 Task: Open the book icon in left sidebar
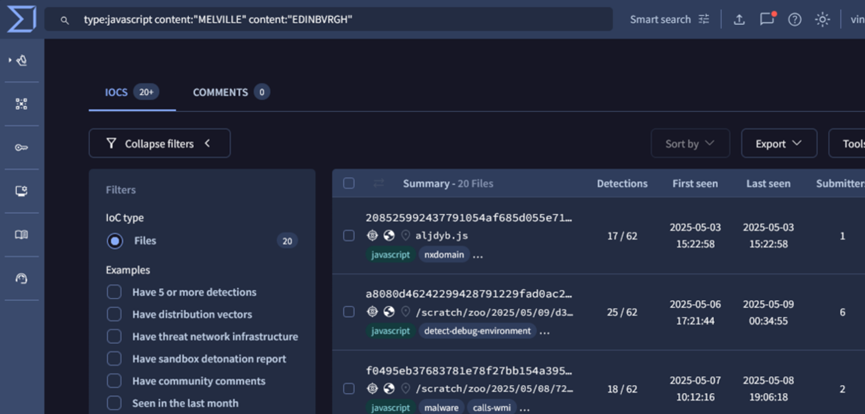[x=21, y=235]
